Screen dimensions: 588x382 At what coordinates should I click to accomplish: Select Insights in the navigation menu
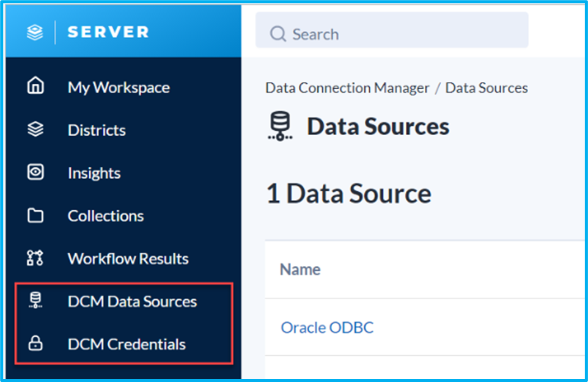pyautogui.click(x=94, y=172)
